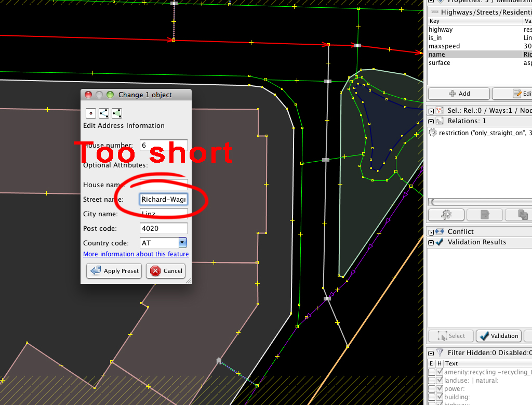Enable the power: filter checkbox
The image size is (532, 405).
431,389
